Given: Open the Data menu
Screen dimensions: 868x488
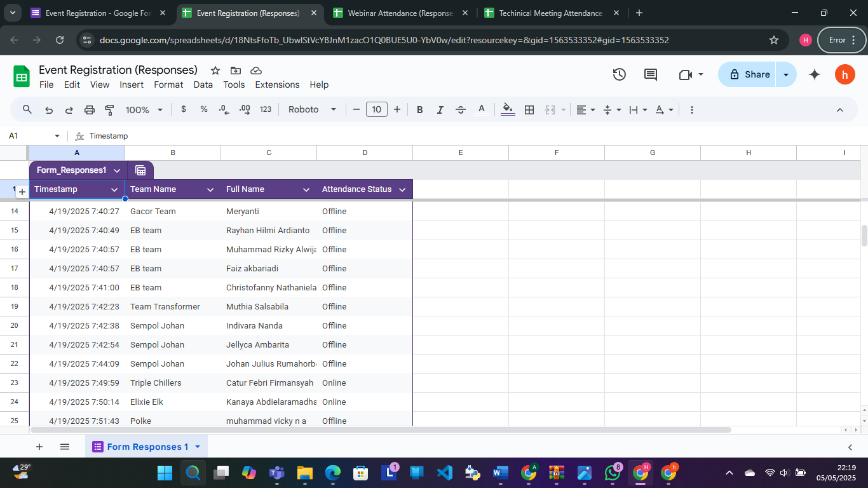Looking at the screenshot, I should tap(203, 85).
